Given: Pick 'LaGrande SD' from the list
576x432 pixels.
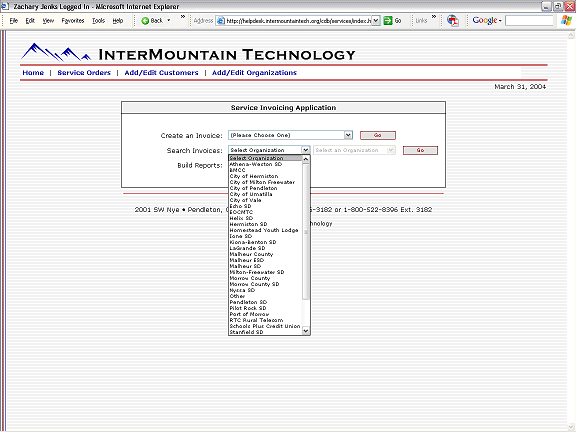Looking at the screenshot, I should click(265, 248).
